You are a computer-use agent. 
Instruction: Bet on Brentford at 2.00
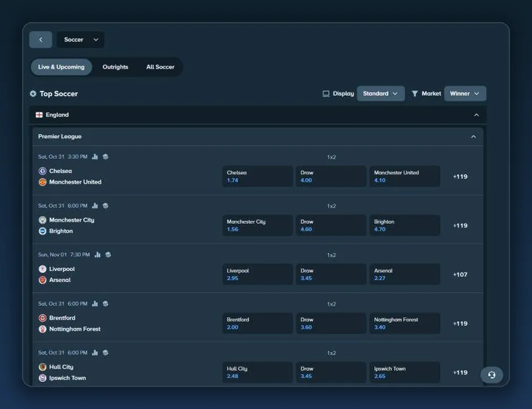(x=258, y=324)
